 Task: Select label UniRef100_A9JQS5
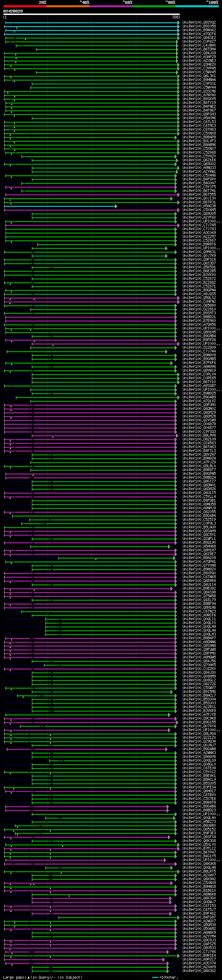(x=199, y=294)
